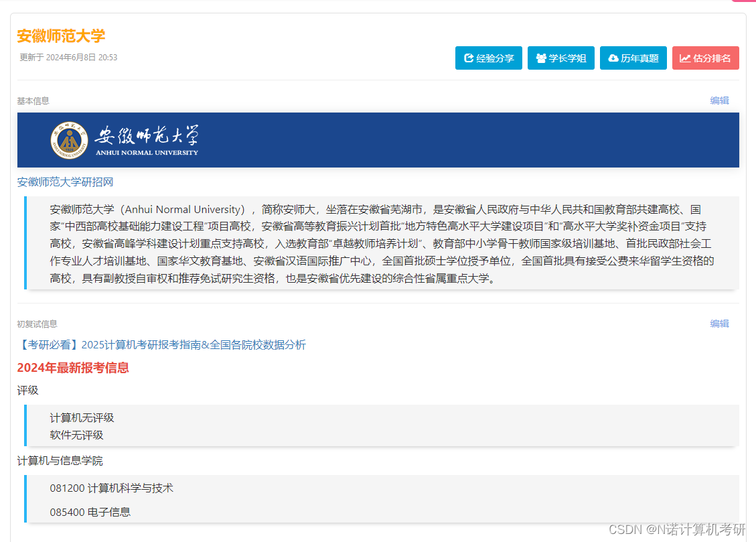Open the 历年真题 past exams button
The height and width of the screenshot is (542, 756).
[x=633, y=58]
